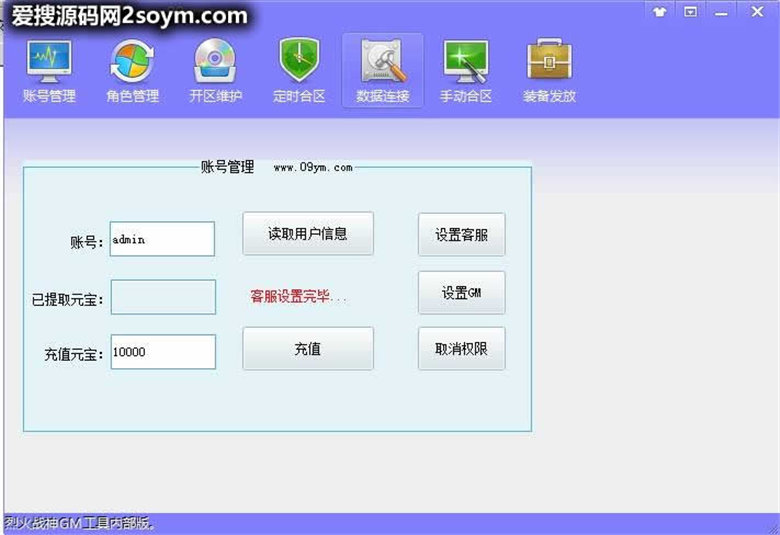Click the 设置客服 button
The width and height of the screenshot is (780, 535).
462,234
